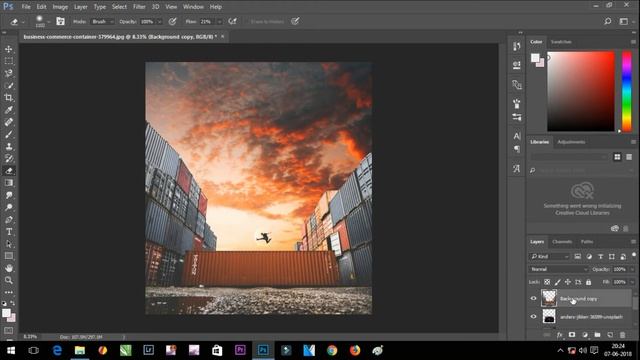
Task: Toggle lock position
Action: point(568,282)
